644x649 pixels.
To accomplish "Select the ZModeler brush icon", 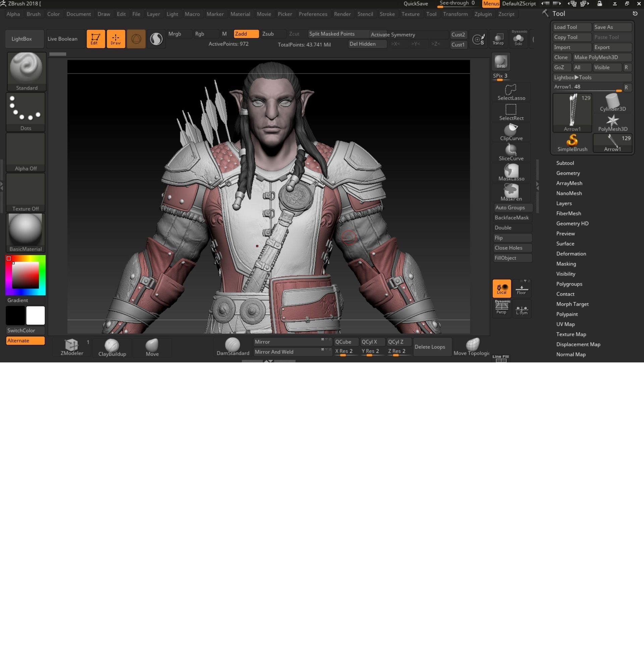I will point(71,345).
